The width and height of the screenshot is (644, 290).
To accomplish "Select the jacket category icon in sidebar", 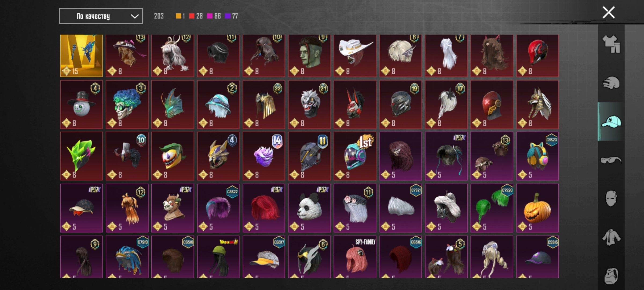I will [611, 237].
